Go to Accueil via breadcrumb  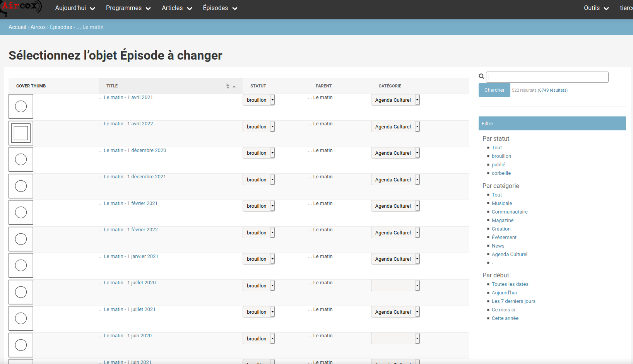coord(17,27)
